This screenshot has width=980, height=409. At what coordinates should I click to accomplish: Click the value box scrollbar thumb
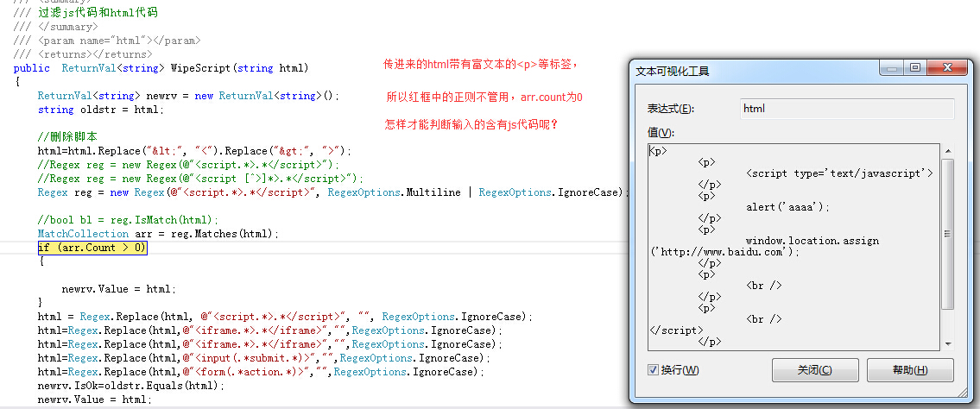click(948, 234)
